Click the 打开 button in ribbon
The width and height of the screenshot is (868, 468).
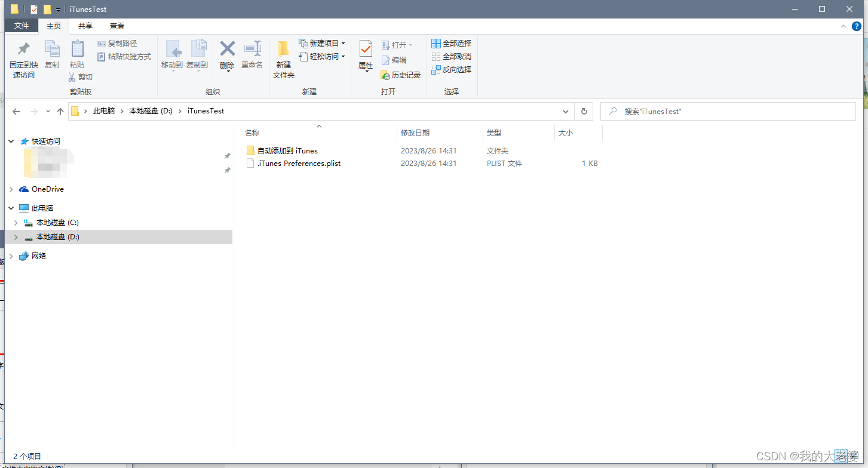point(397,45)
